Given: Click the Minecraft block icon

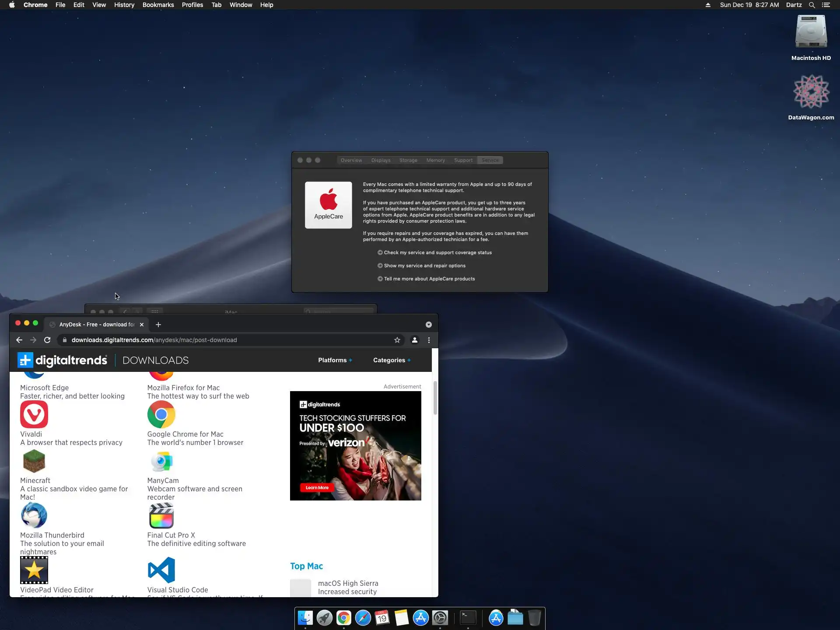Looking at the screenshot, I should point(34,461).
